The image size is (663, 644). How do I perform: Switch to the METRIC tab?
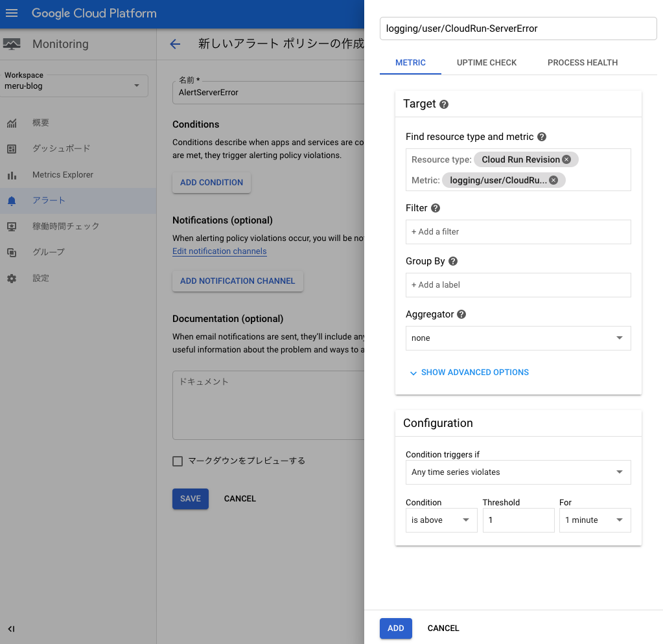(x=410, y=63)
